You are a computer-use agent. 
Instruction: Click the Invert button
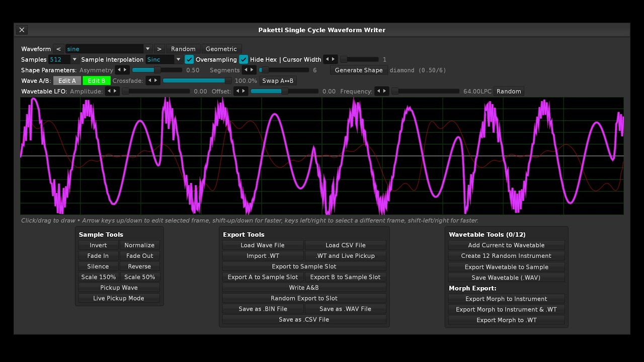pyautogui.click(x=98, y=245)
